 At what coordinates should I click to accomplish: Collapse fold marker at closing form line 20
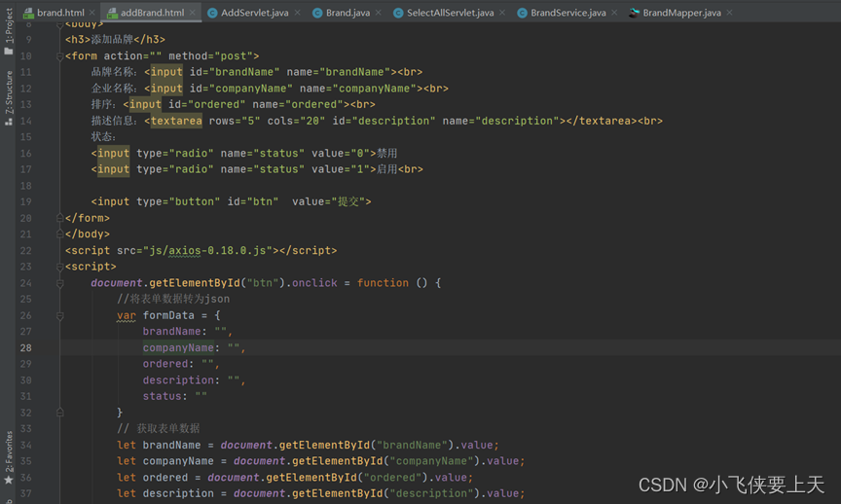[x=60, y=218]
